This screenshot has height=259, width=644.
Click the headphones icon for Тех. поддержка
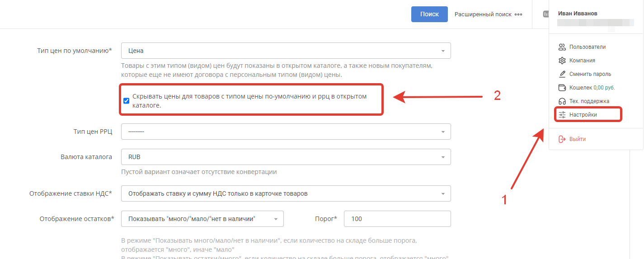pos(562,101)
